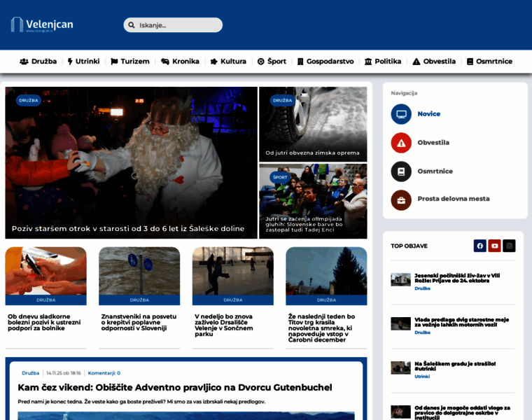Read Znanstveniki na posvetu headline

(139, 322)
